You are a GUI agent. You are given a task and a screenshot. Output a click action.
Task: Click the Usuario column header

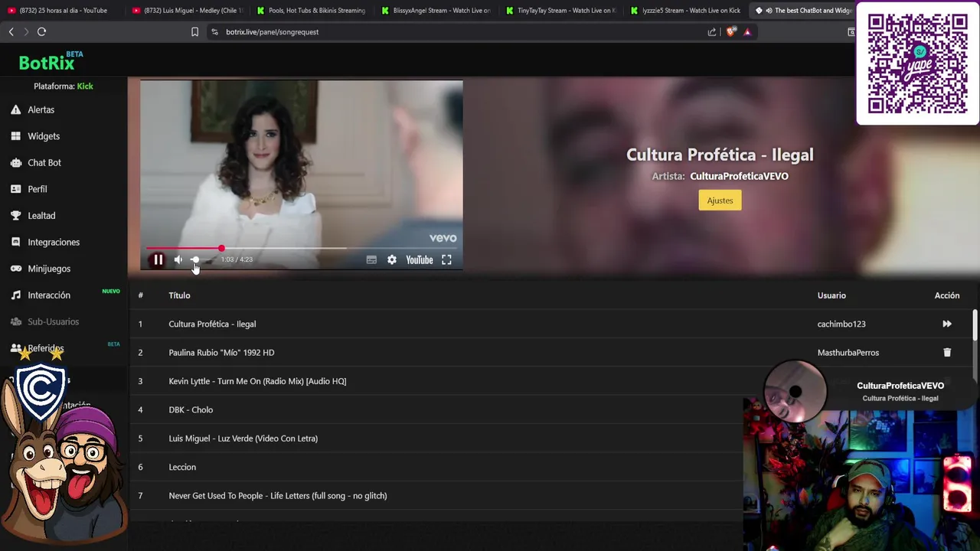coord(831,295)
